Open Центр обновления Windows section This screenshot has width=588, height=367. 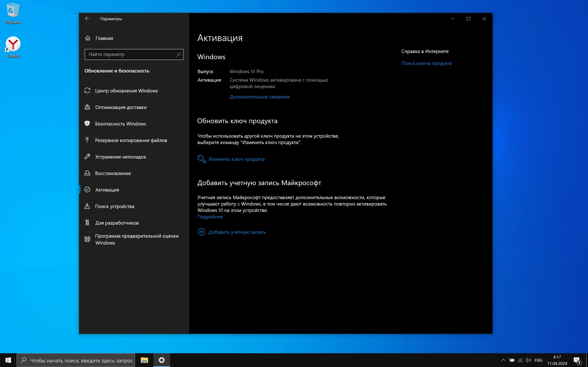click(126, 91)
